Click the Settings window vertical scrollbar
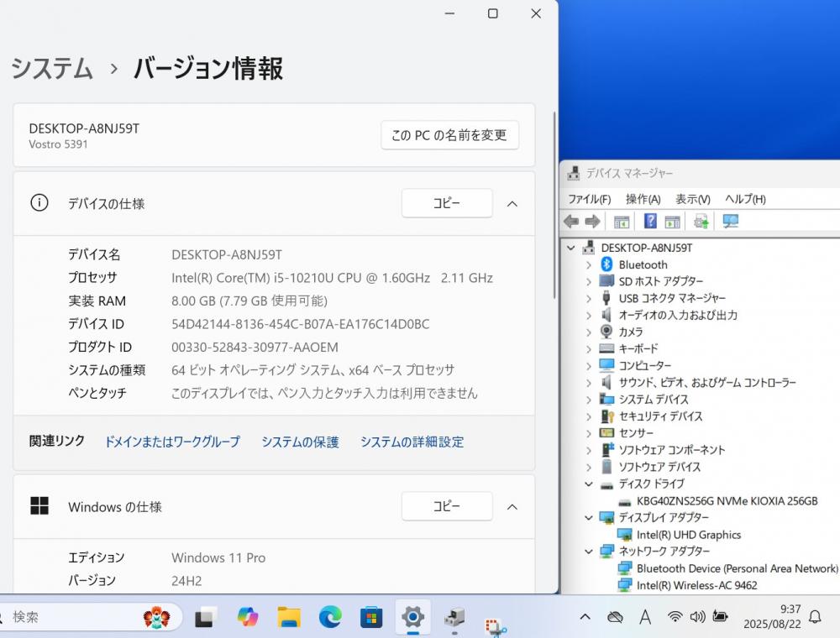 tap(554, 206)
